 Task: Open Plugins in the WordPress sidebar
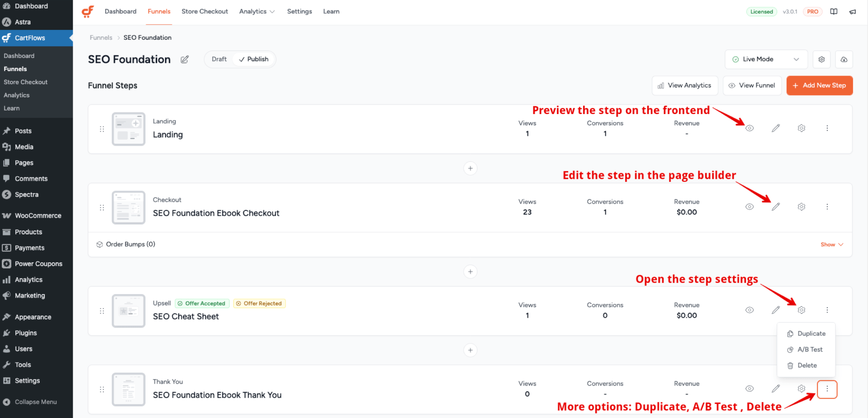pos(36,333)
